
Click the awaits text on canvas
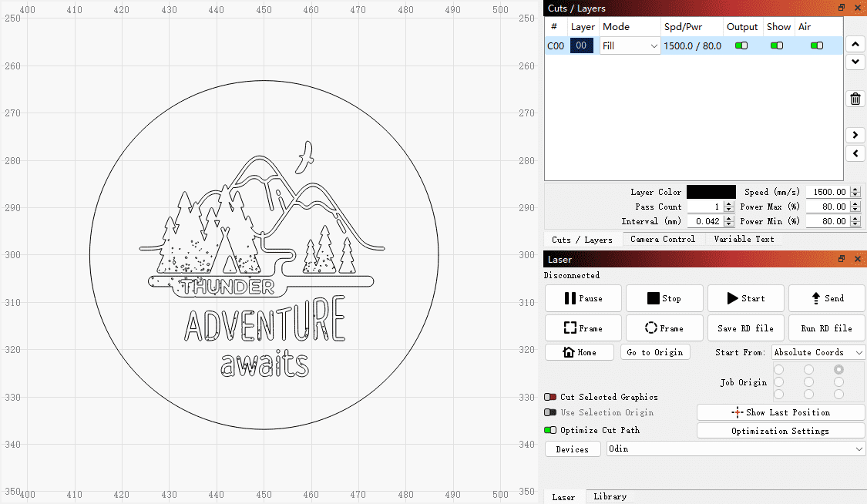click(264, 363)
